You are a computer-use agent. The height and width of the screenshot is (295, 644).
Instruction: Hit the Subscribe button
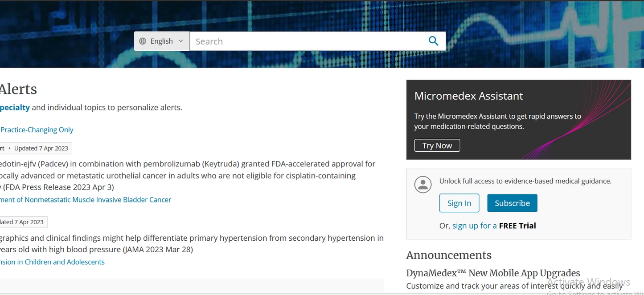[x=512, y=203]
